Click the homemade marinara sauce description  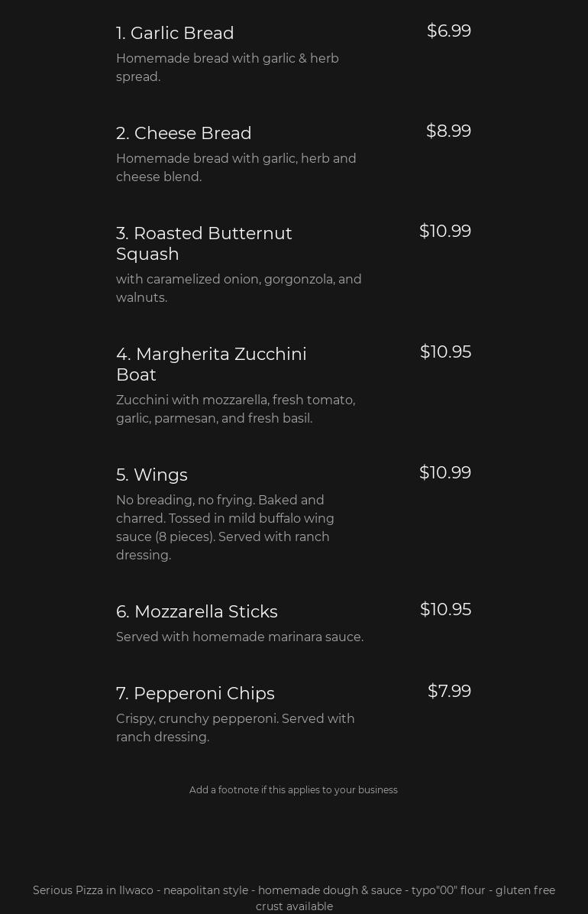(x=239, y=637)
